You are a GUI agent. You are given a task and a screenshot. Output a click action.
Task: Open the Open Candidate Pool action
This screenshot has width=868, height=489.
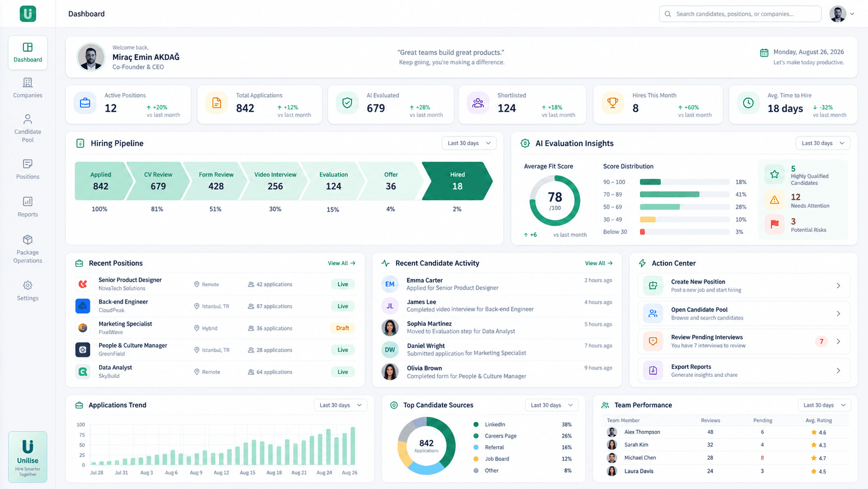point(743,313)
